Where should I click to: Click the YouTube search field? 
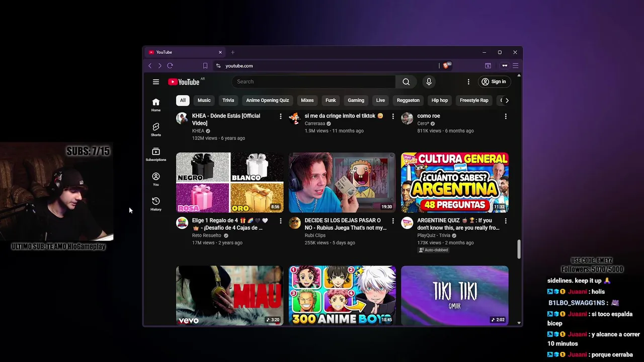click(x=314, y=81)
